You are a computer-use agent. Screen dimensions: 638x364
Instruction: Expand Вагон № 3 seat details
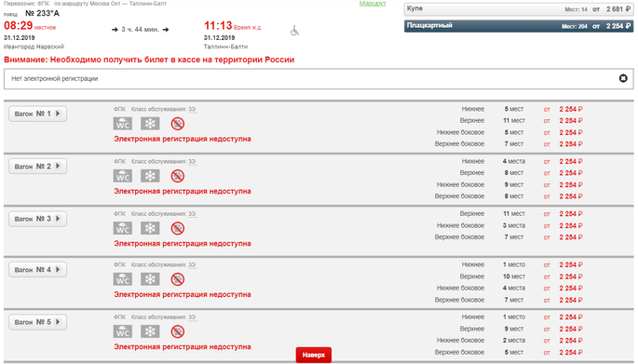(38, 219)
